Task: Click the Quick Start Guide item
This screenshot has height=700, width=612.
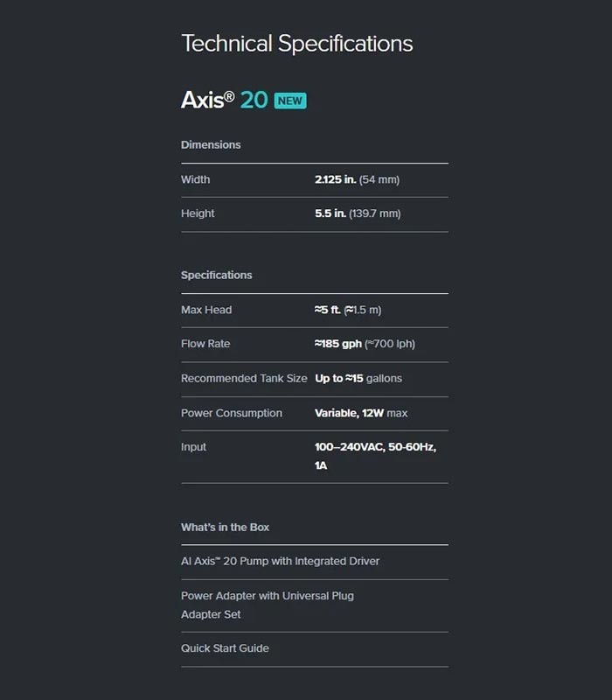Action: point(225,648)
